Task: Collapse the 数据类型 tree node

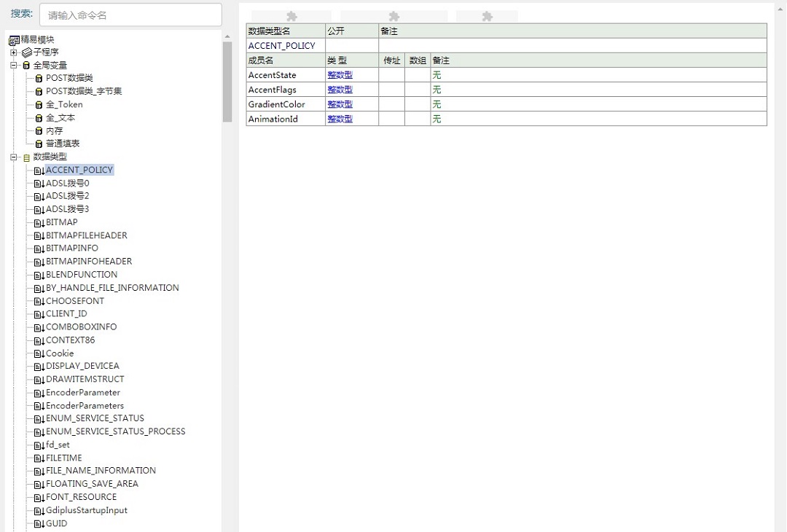Action: 14,157
